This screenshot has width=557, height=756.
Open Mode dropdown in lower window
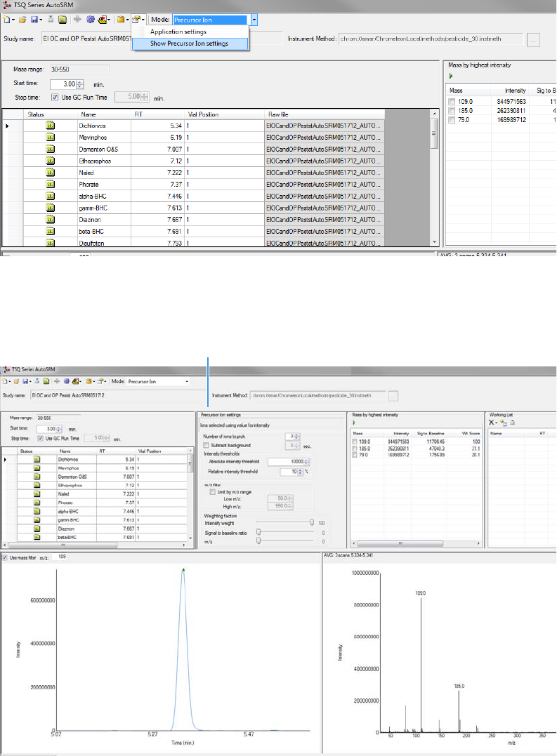[x=187, y=381]
